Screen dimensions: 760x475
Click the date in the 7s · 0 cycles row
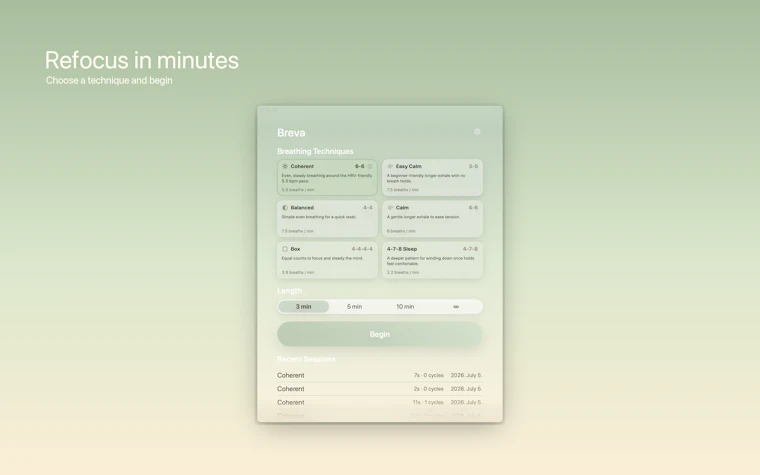466,375
